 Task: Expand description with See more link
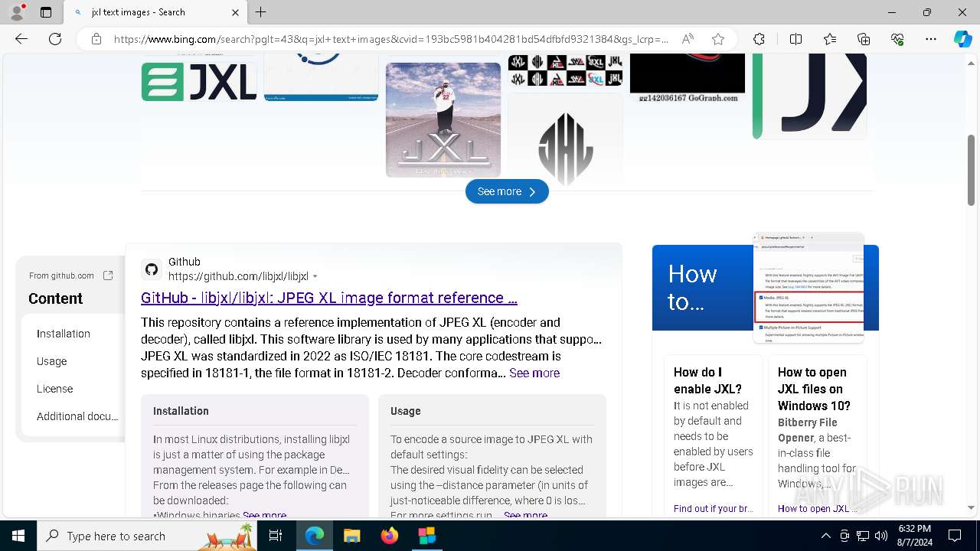(534, 373)
